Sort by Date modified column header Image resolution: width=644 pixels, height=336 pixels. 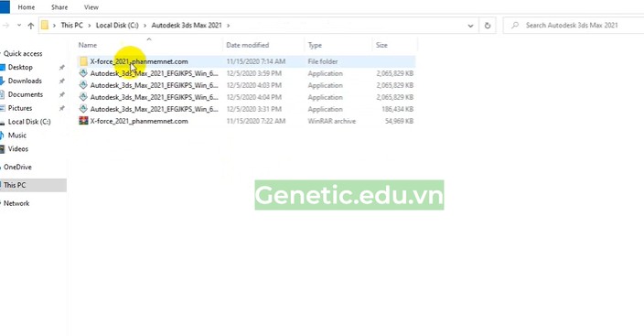click(x=247, y=45)
